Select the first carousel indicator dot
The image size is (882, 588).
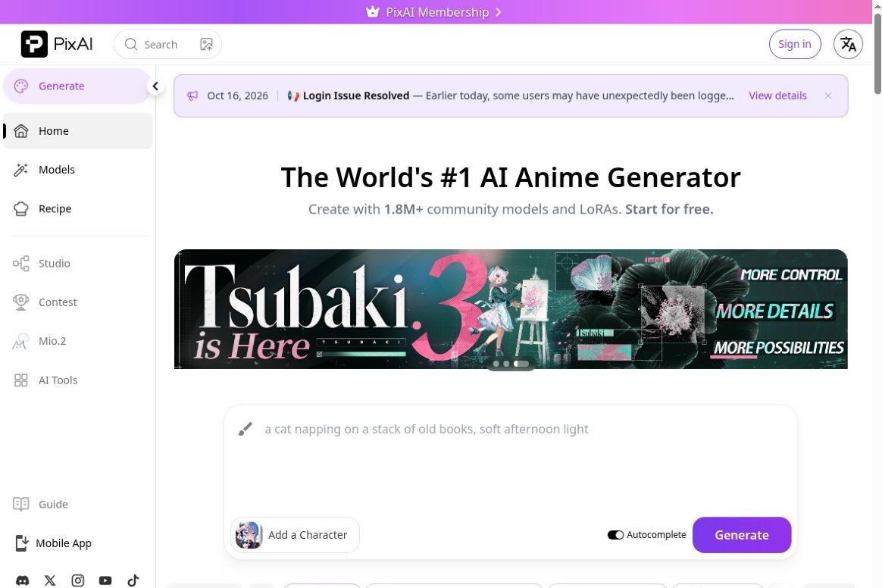click(x=496, y=364)
